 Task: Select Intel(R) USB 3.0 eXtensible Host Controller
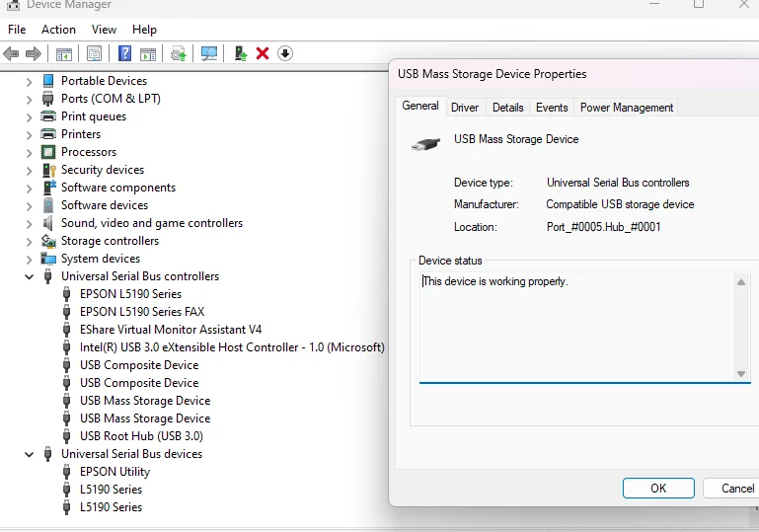pyautogui.click(x=232, y=347)
